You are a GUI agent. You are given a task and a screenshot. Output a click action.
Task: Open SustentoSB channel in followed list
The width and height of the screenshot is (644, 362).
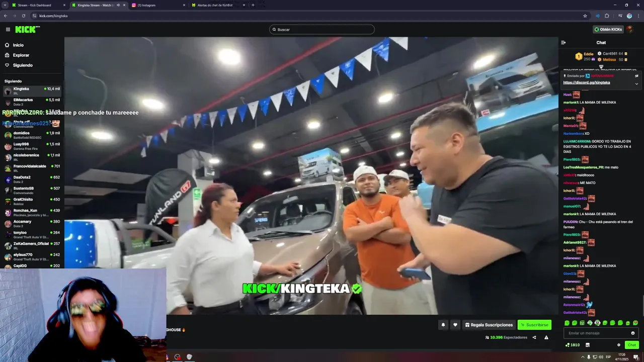coord(32,191)
